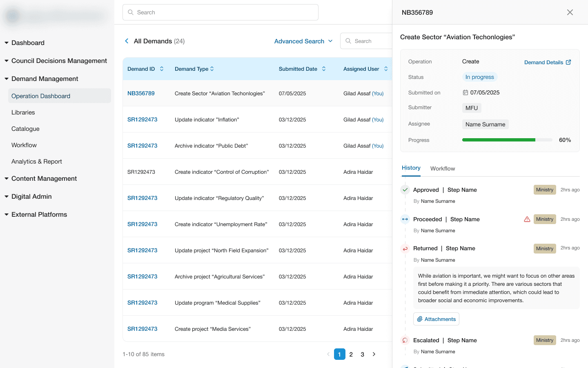Sort by Demand ID using its sort arrows
Viewport: 588px width, 368px height.
tap(162, 69)
